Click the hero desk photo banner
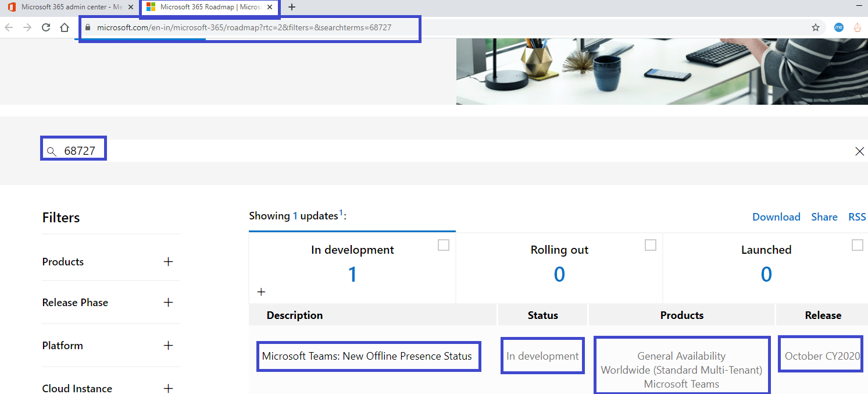Image resolution: width=868 pixels, height=394 pixels. [x=662, y=72]
